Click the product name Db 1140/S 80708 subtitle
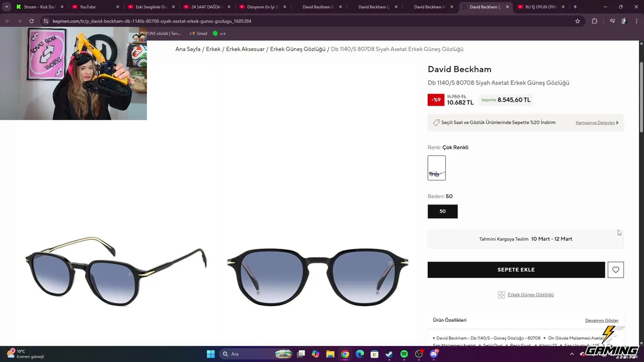The width and height of the screenshot is (644, 362). [499, 83]
